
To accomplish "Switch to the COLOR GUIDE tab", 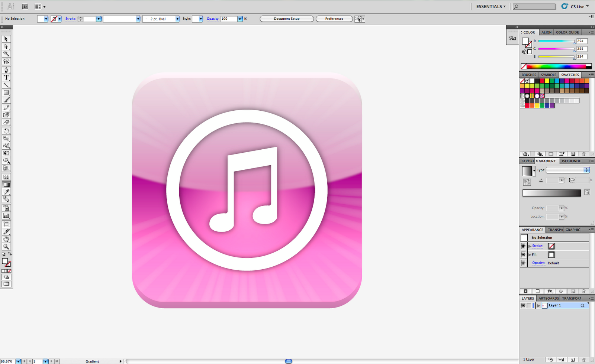I will [567, 32].
